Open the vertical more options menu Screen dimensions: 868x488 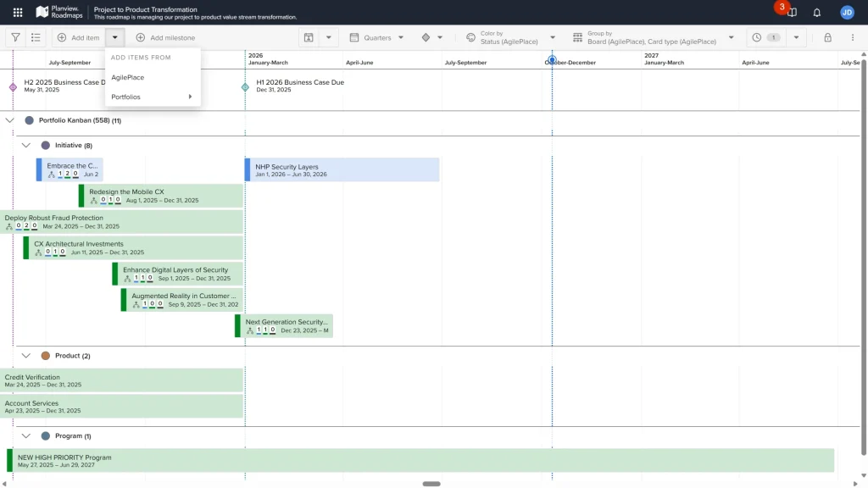click(853, 37)
